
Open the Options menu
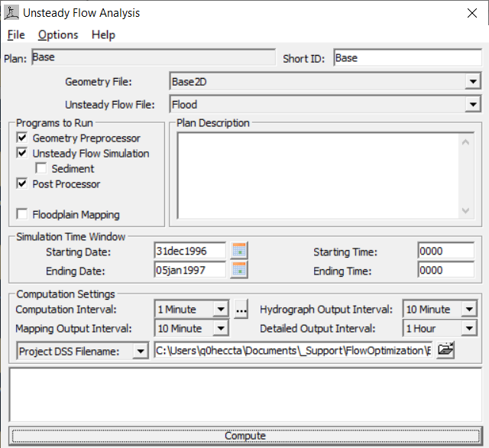tap(58, 34)
